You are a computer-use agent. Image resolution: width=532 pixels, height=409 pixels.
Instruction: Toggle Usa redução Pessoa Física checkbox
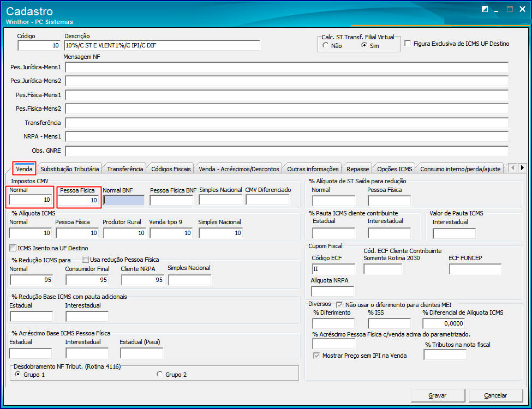click(x=86, y=260)
